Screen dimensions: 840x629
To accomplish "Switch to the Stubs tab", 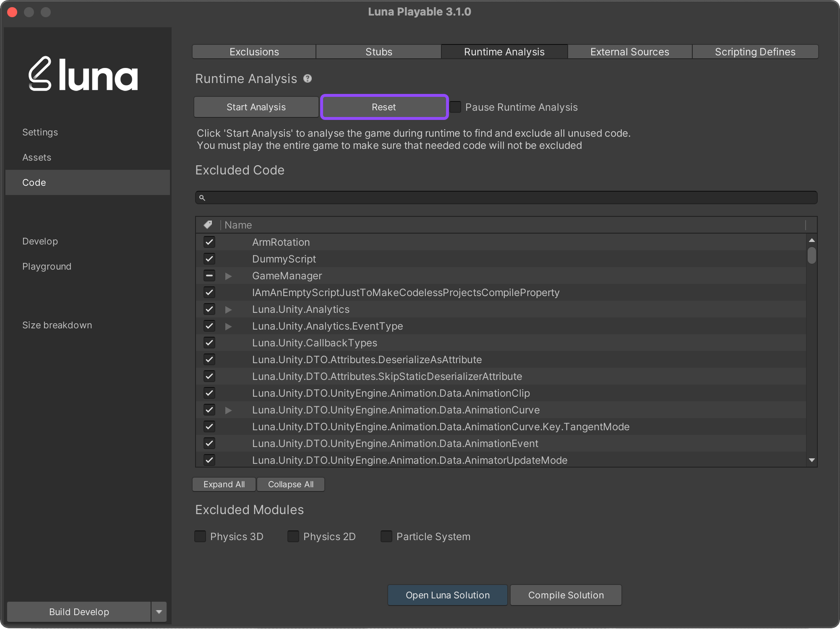I will click(x=378, y=52).
